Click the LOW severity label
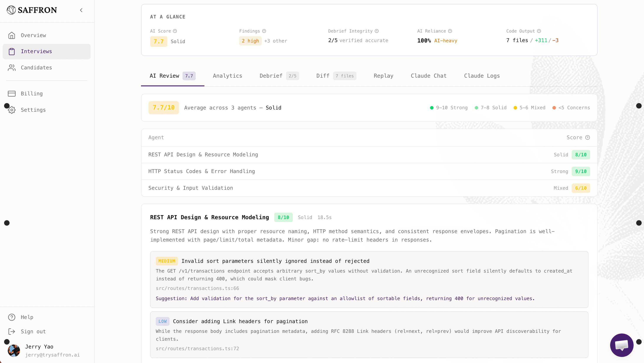The image size is (644, 363). [x=163, y=321]
